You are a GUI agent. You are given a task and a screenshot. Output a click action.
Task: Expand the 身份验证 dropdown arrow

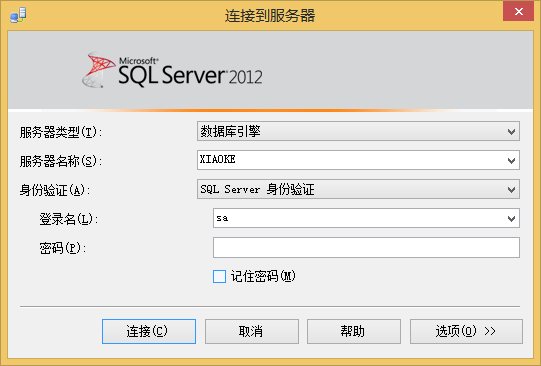[x=511, y=189]
